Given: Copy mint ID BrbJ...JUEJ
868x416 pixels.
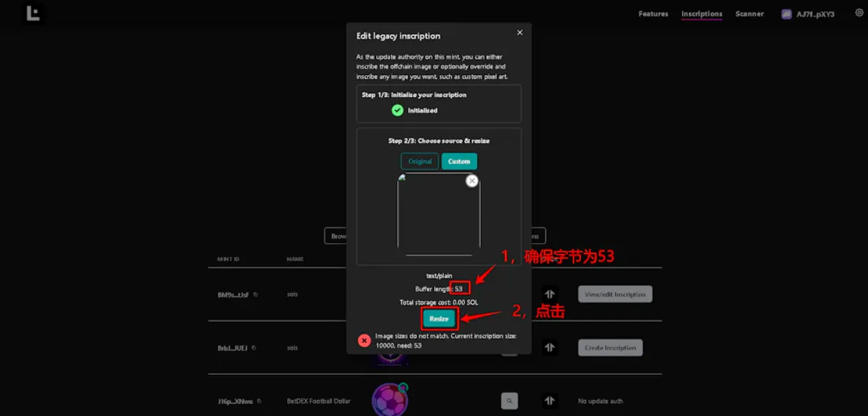Looking at the screenshot, I should click(x=253, y=348).
